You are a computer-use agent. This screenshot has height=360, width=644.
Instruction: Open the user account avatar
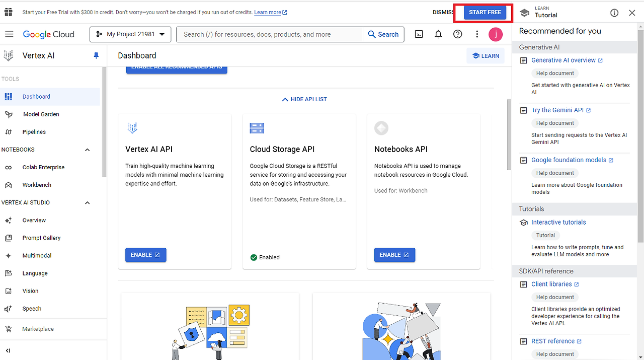click(496, 34)
